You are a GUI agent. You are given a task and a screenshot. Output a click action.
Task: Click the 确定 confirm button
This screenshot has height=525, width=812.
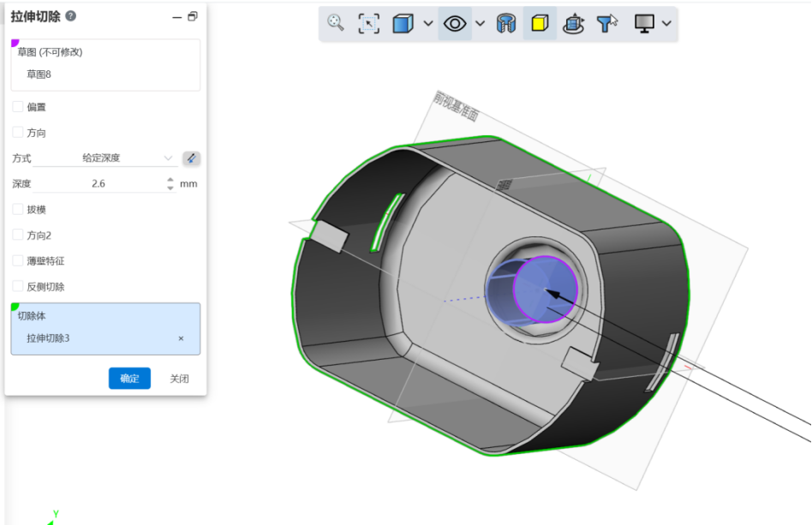pos(129,379)
